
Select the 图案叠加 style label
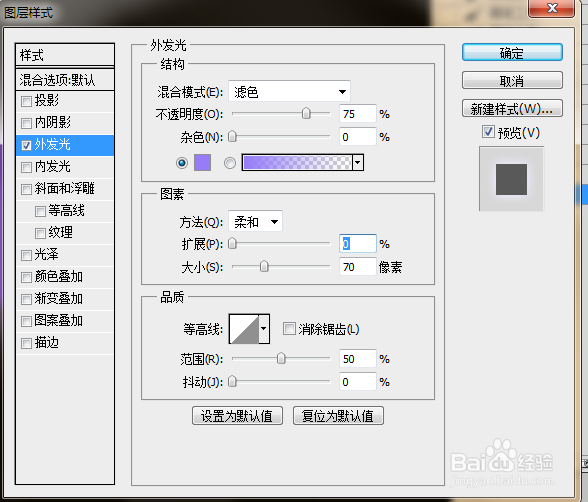coord(58,321)
